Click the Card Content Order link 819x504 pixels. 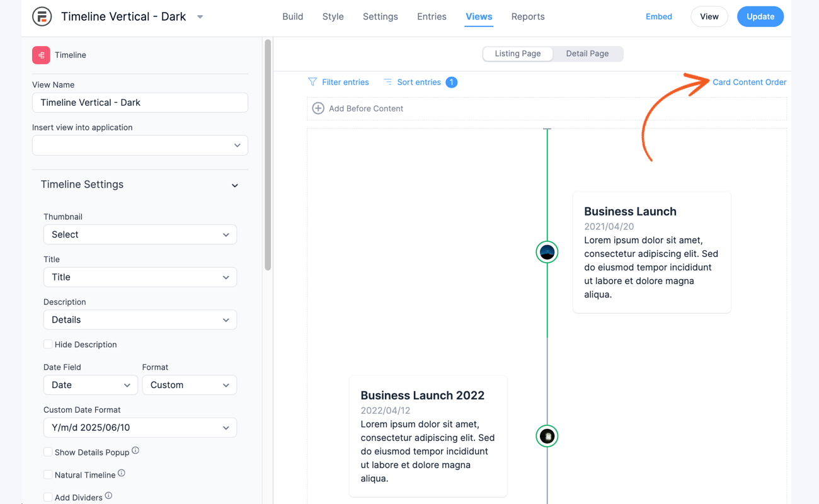click(x=749, y=82)
